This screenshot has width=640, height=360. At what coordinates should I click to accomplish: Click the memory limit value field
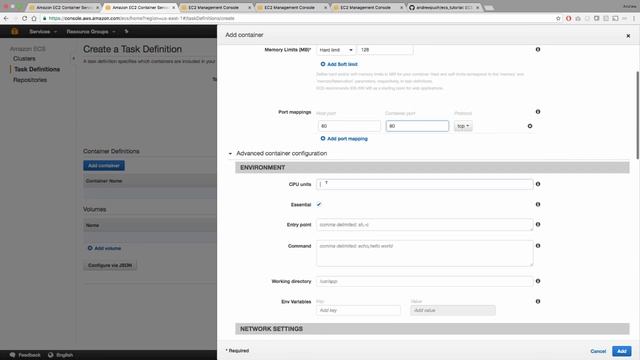point(385,50)
